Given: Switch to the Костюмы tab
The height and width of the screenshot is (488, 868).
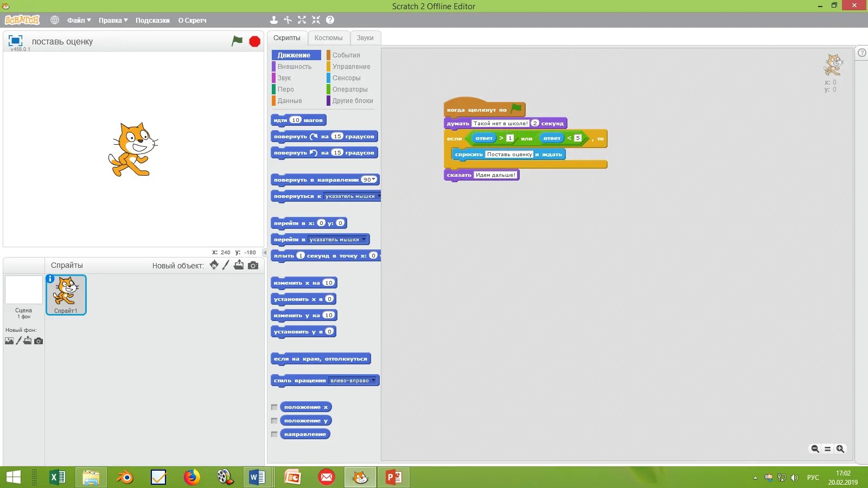Looking at the screenshot, I should [328, 38].
